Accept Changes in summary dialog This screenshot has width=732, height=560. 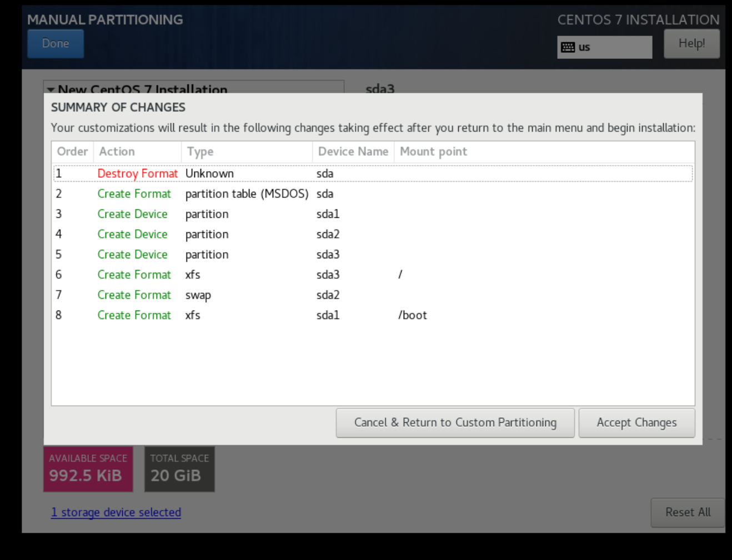tap(636, 423)
